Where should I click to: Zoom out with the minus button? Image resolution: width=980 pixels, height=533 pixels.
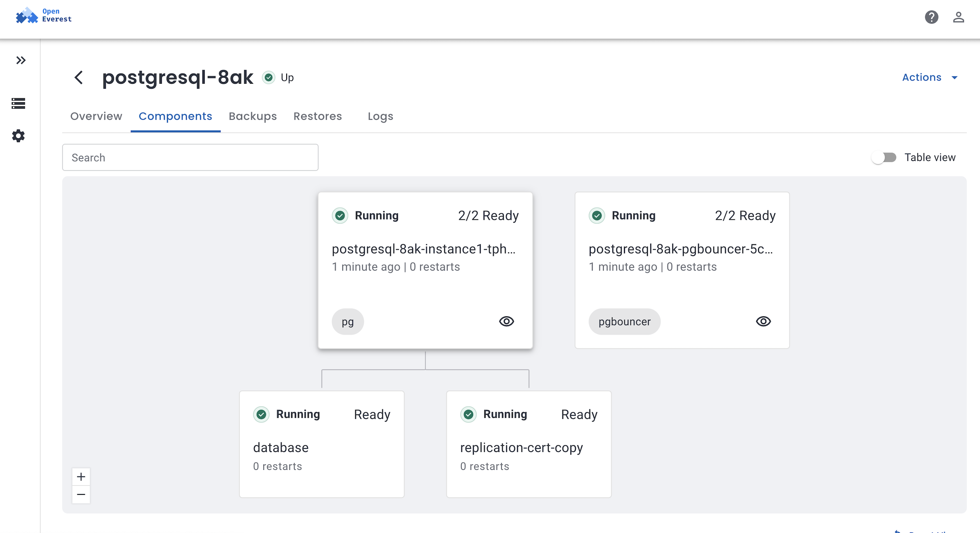click(x=81, y=494)
